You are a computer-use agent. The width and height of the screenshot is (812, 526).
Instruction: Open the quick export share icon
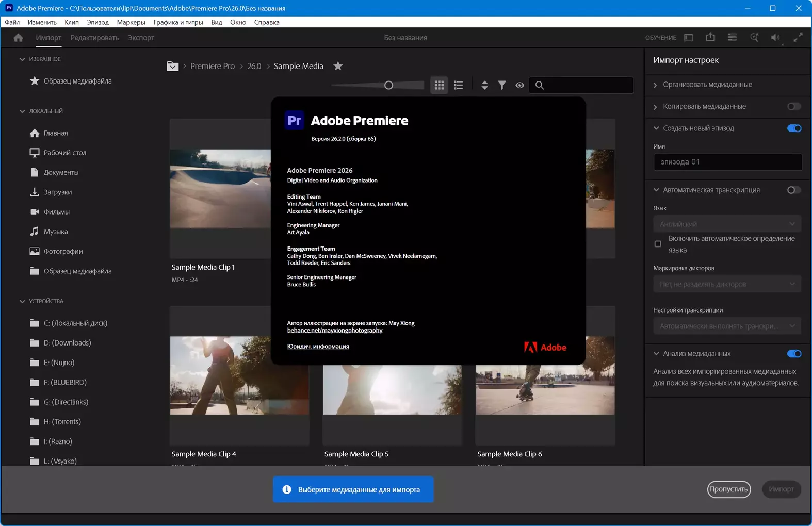[710, 37]
